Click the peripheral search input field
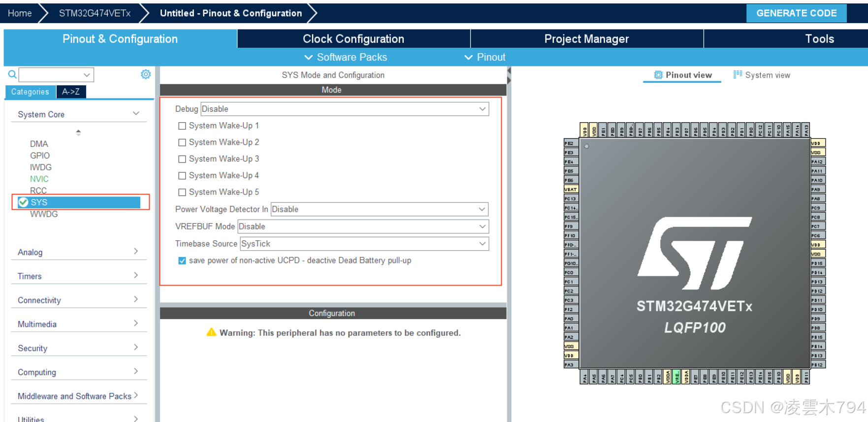The height and width of the screenshot is (422, 868). tap(56, 75)
